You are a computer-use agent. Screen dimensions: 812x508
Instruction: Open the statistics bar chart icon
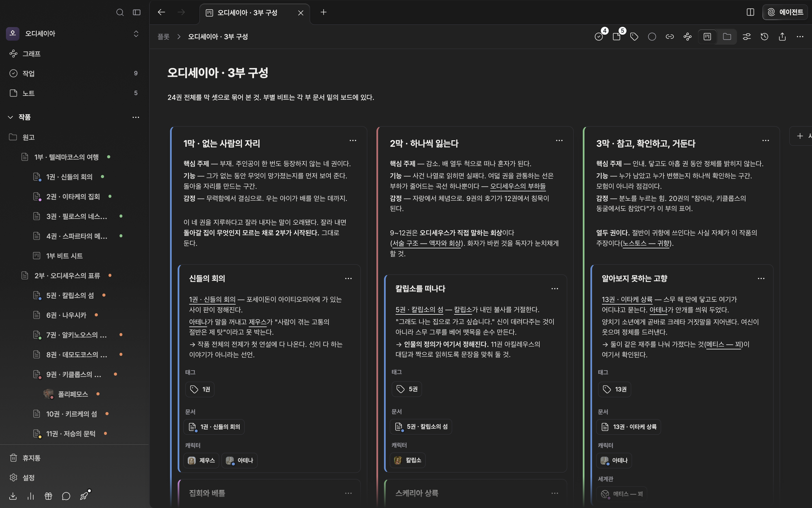click(x=30, y=496)
